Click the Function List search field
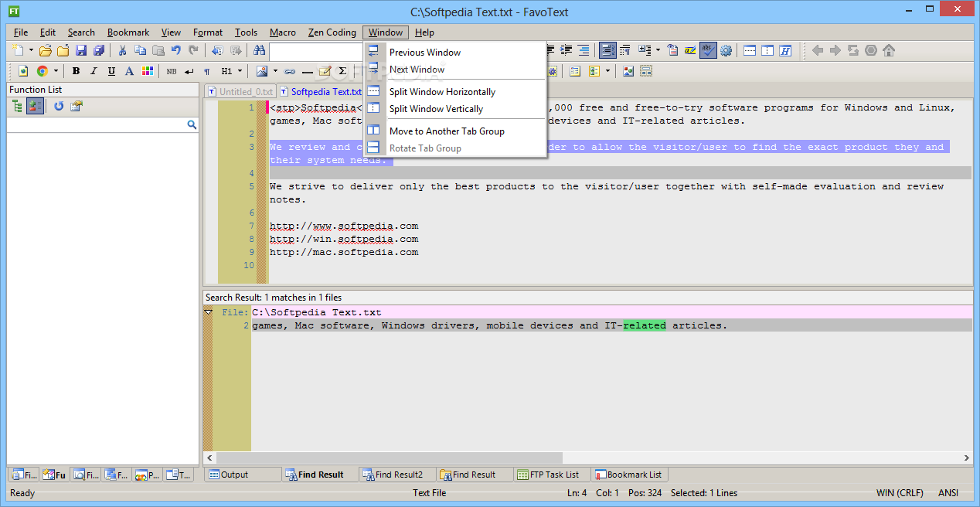This screenshot has width=980, height=507. [97, 124]
